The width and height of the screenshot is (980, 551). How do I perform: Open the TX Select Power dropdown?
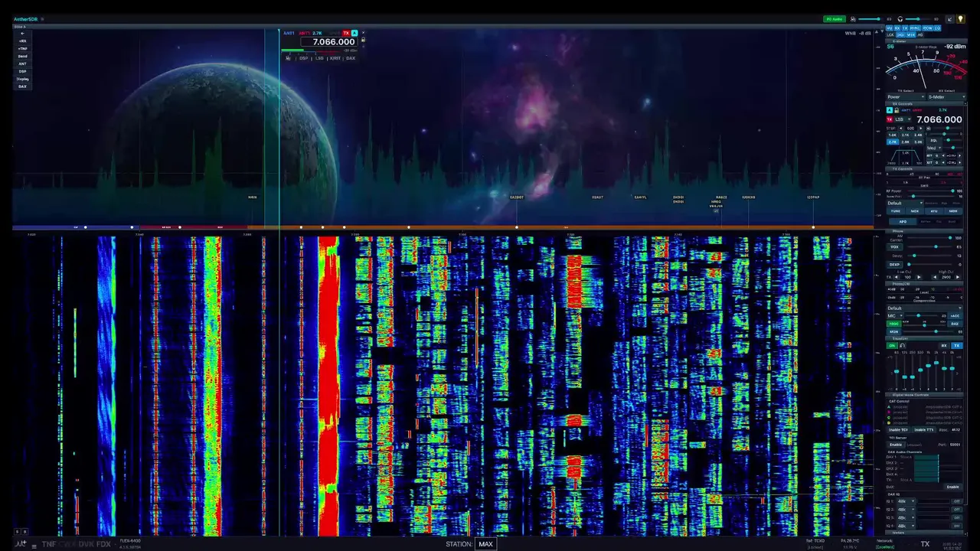tap(906, 97)
